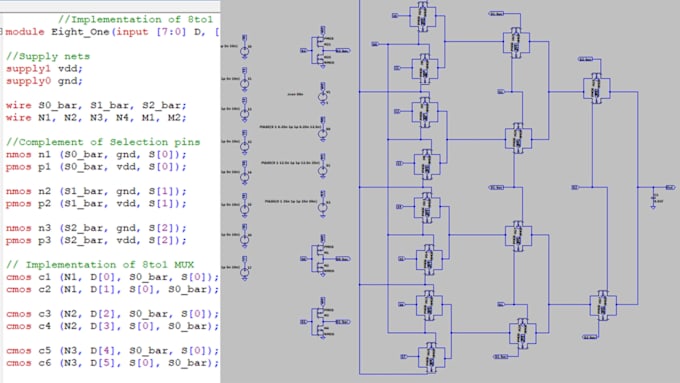Click the '//Supply nets' comment

point(48,56)
